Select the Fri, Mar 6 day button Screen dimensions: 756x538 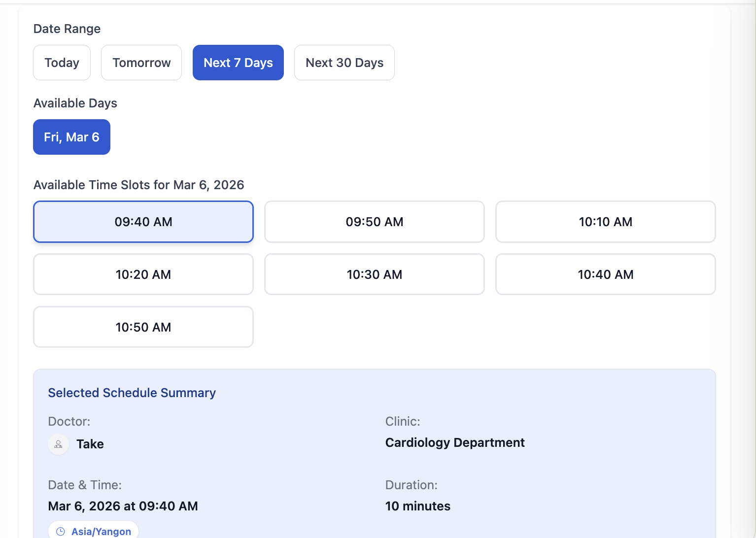tap(71, 137)
